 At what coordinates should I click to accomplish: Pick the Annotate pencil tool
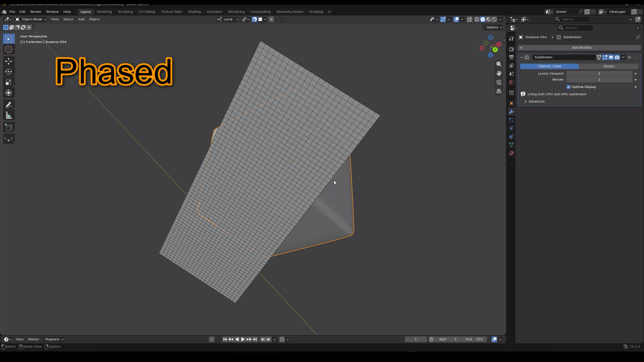[x=9, y=105]
